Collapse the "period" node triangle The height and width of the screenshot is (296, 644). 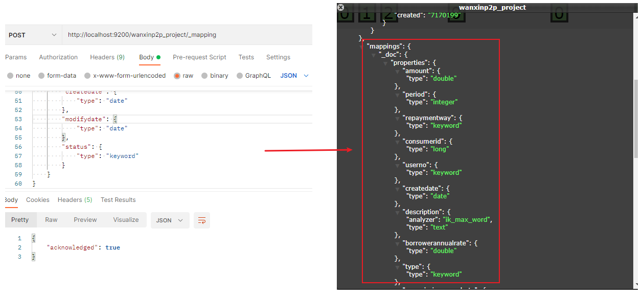[x=398, y=95]
